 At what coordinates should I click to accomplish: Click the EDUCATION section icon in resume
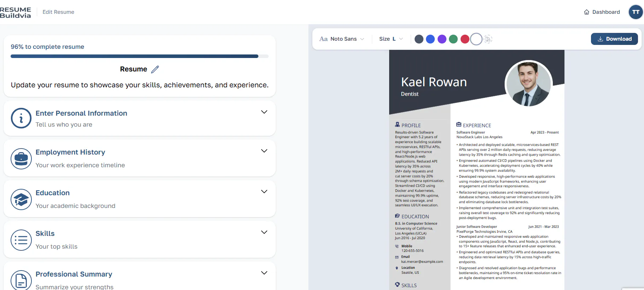pos(397,216)
